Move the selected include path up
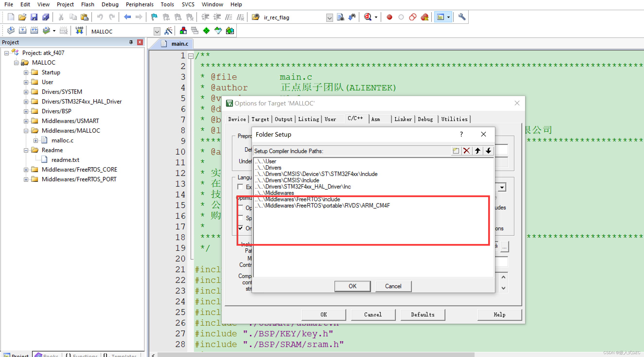644x357 pixels. (x=477, y=151)
